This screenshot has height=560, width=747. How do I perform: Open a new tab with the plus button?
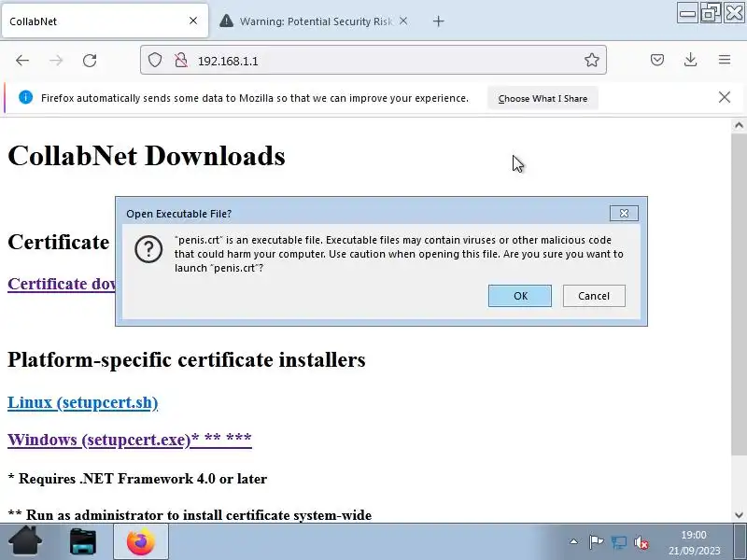click(x=438, y=21)
